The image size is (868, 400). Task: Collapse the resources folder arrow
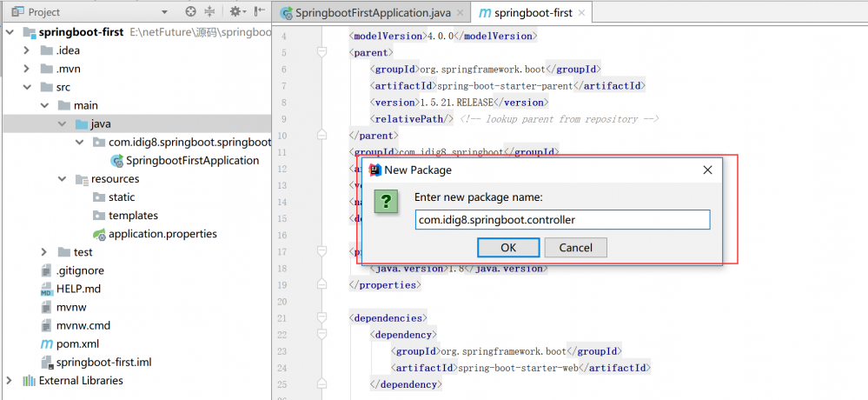(x=62, y=179)
